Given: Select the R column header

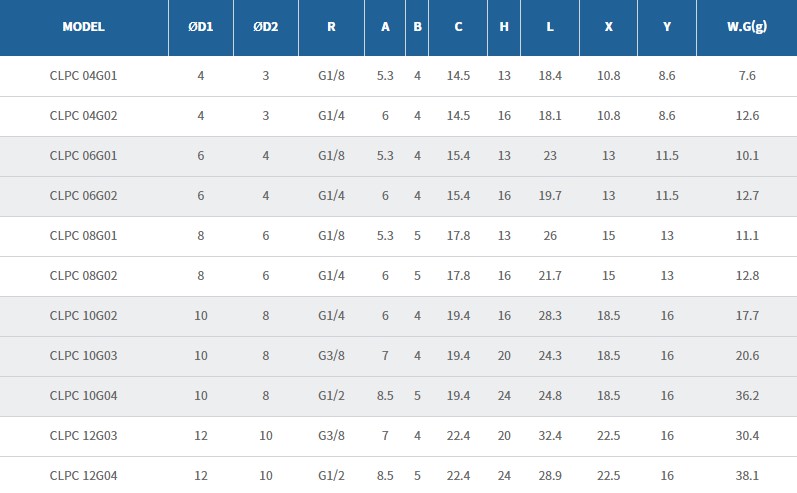Looking at the screenshot, I should [331, 27].
